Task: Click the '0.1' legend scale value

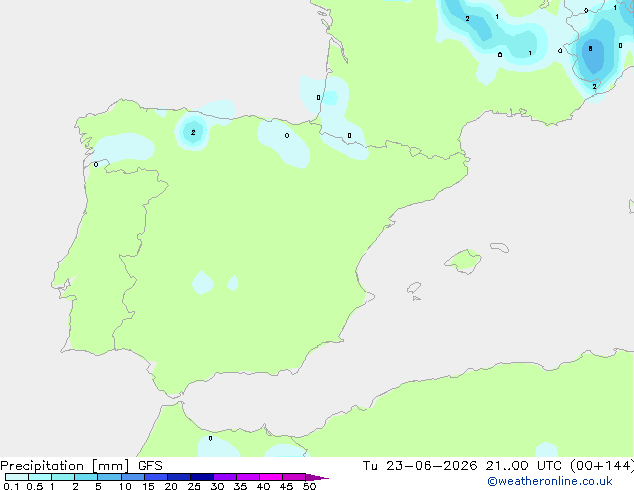Action: [11, 486]
